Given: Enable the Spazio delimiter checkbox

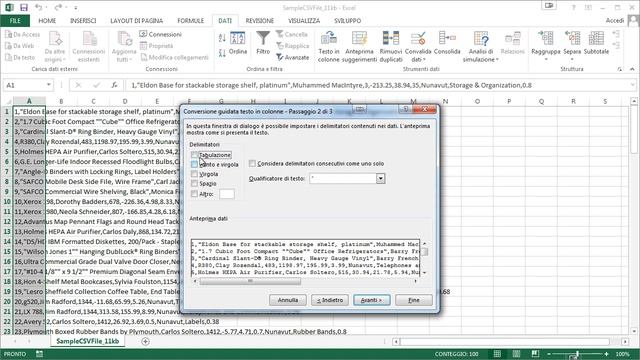Looking at the screenshot, I should (x=194, y=184).
